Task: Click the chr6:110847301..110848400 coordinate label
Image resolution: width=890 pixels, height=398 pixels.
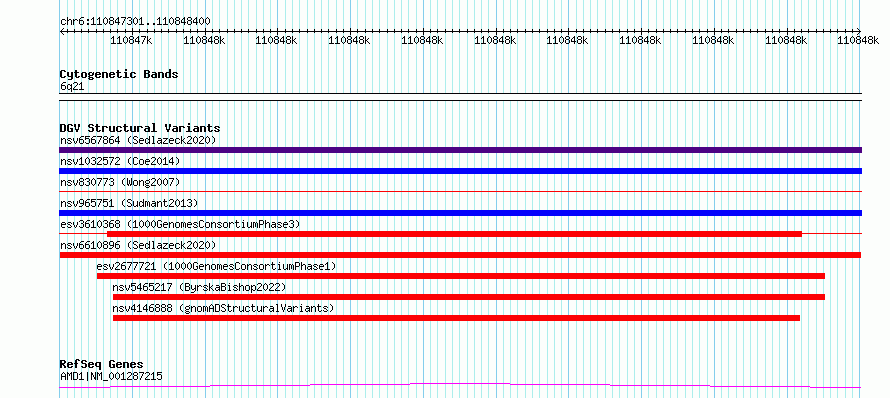Action: click(x=135, y=22)
